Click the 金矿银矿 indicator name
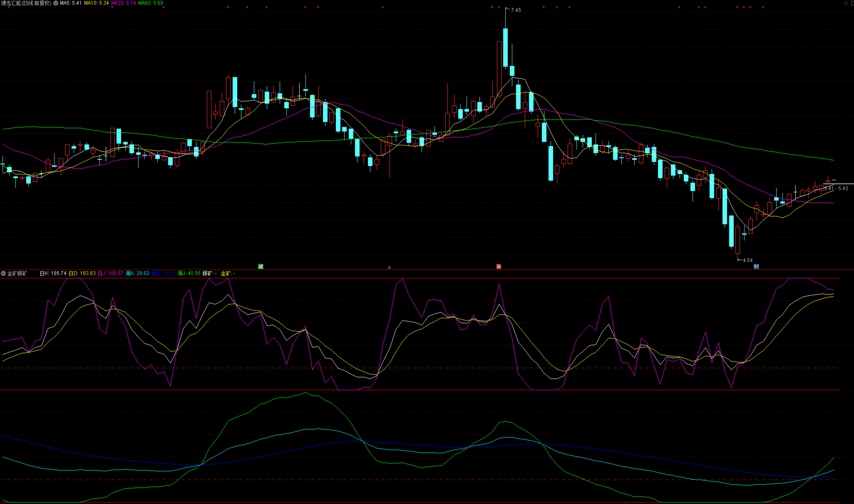This screenshot has height=504, width=854. click(x=17, y=273)
